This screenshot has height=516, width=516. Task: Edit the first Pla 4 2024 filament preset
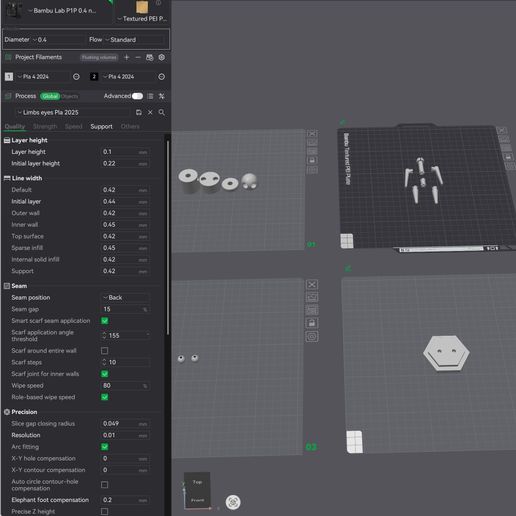pos(76,77)
